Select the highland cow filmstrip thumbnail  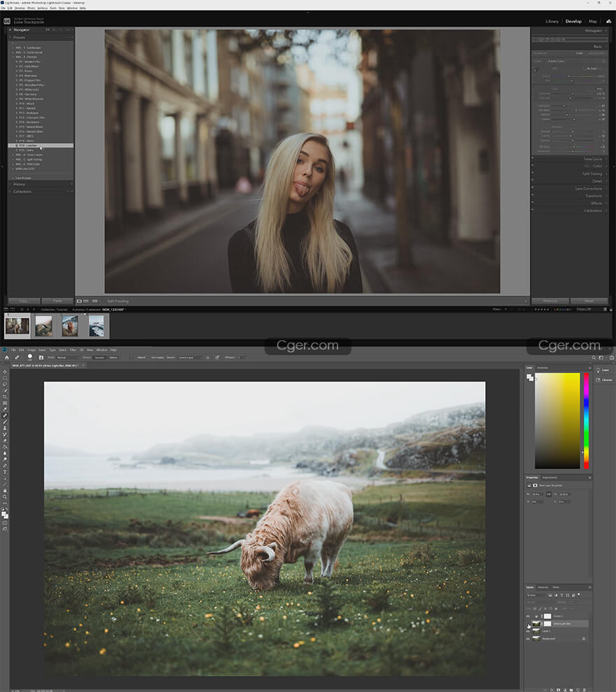(70, 326)
